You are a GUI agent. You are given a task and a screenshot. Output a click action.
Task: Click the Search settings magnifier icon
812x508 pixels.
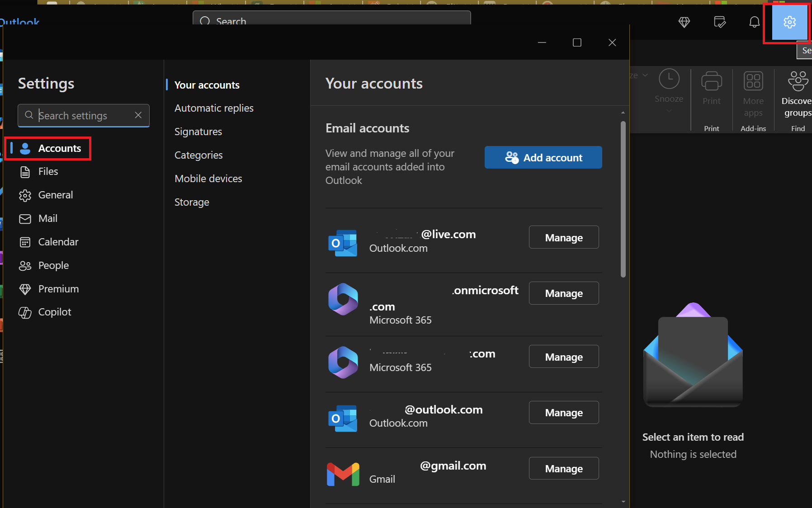(29, 115)
